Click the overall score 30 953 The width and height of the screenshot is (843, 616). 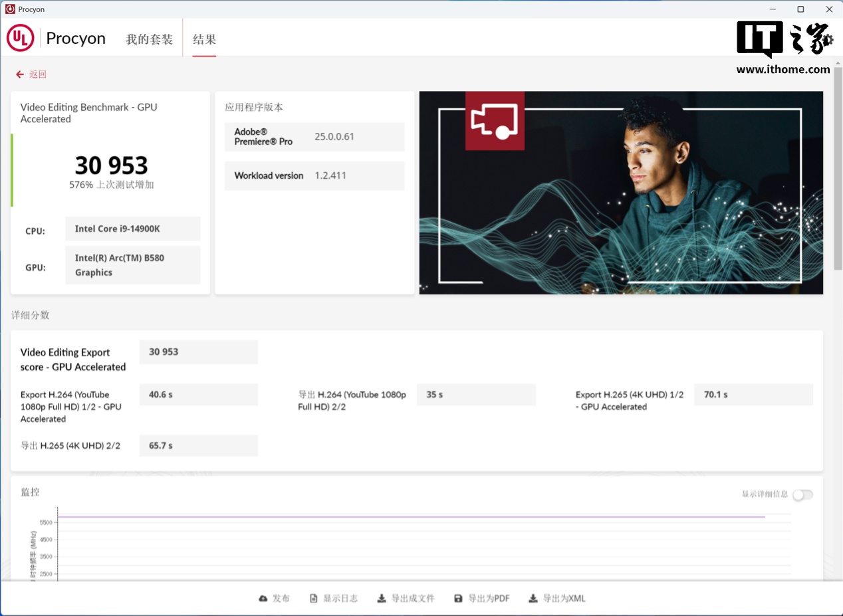tap(111, 165)
